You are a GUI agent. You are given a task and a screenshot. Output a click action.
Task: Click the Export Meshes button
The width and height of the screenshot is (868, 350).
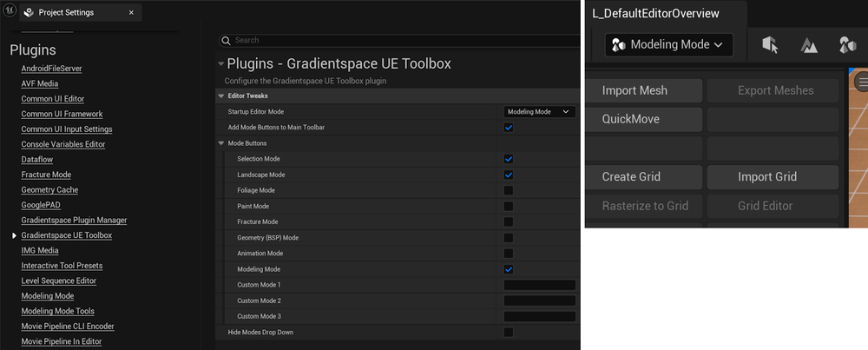(x=773, y=90)
